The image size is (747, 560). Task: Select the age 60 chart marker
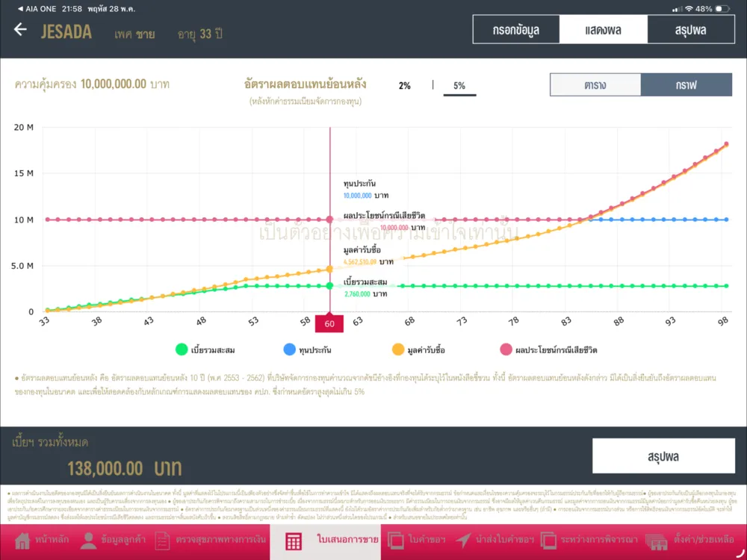click(329, 324)
